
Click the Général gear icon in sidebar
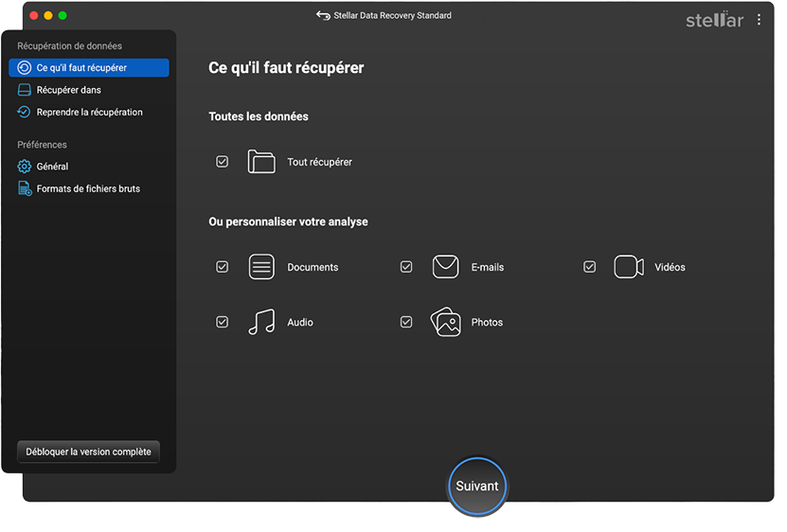pyautogui.click(x=25, y=167)
